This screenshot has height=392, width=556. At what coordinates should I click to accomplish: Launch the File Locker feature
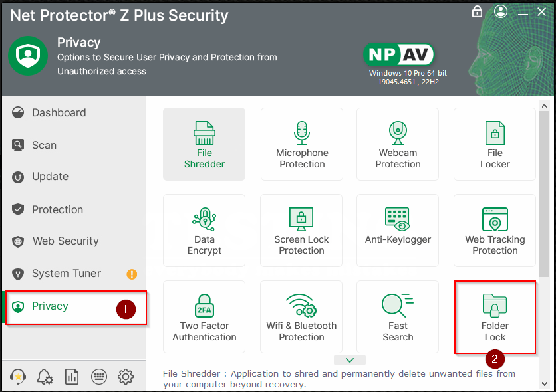coord(495,144)
